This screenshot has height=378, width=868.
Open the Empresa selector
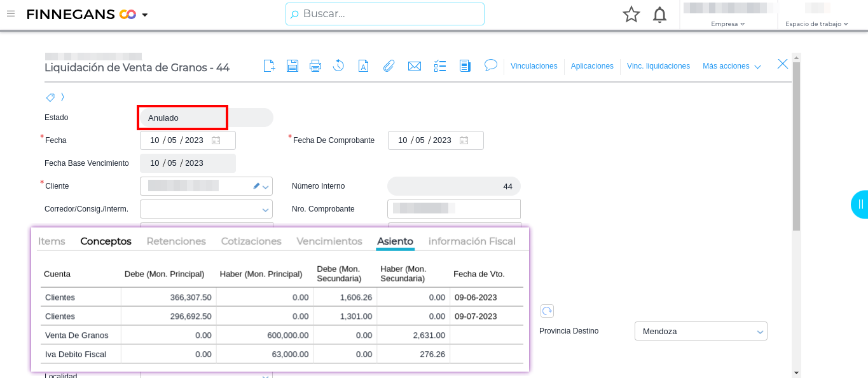(x=727, y=24)
